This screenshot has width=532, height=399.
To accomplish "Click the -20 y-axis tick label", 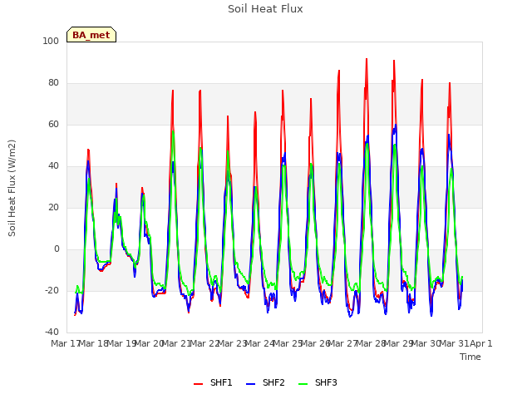I will 52,290.
